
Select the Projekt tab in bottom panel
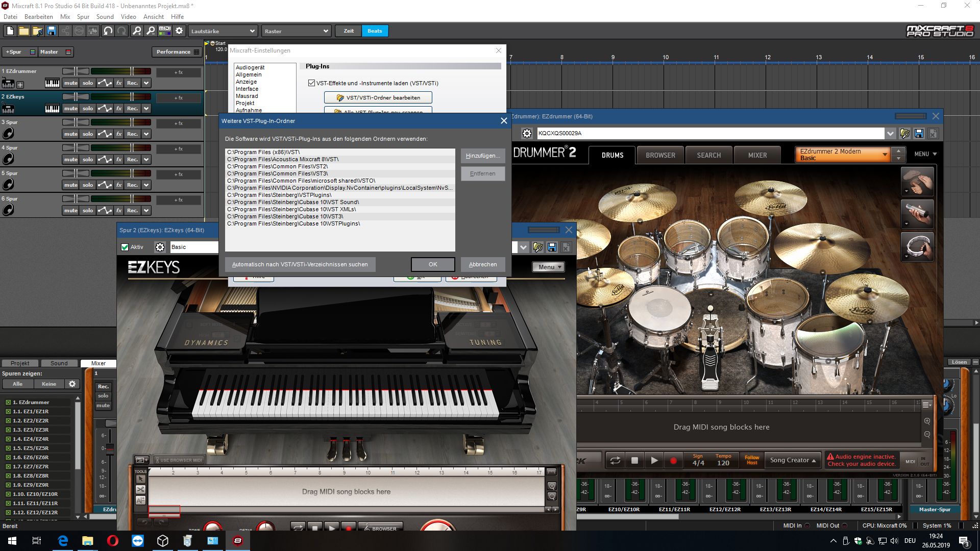[x=20, y=363]
